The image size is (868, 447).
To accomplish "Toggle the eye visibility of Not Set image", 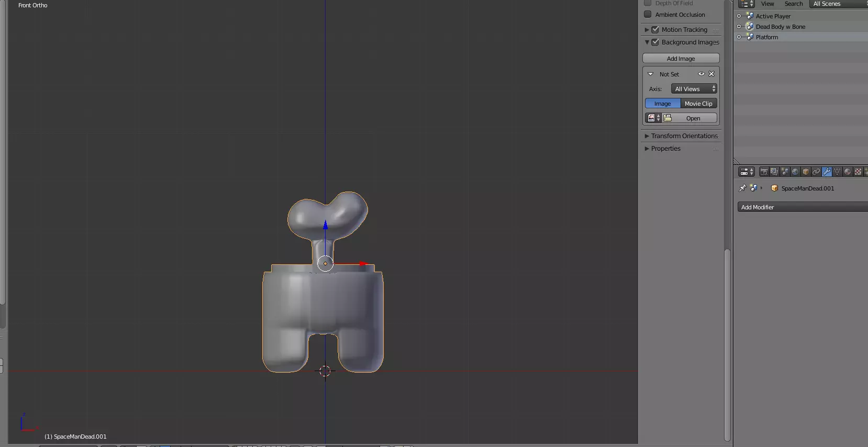I will pos(701,74).
